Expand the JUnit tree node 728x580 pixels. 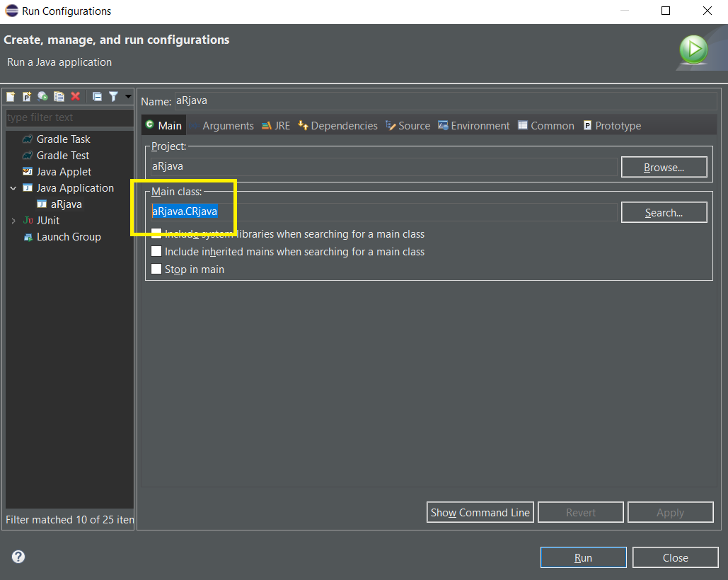click(x=13, y=221)
